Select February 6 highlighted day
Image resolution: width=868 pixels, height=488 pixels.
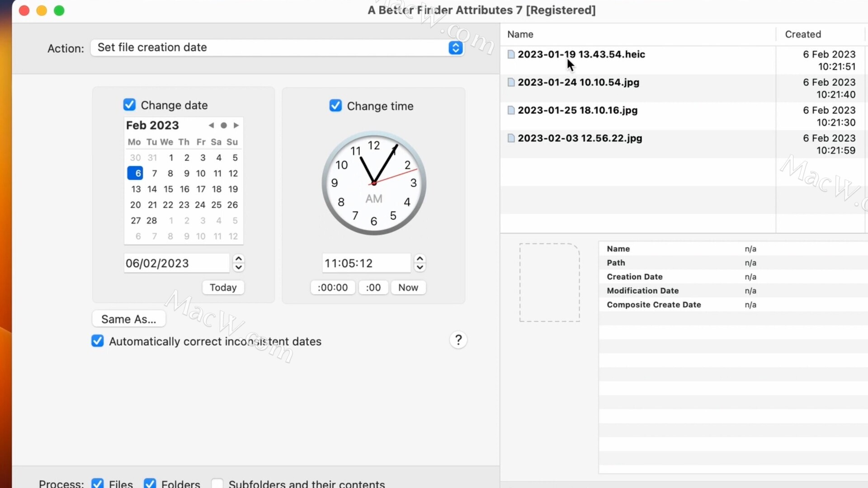click(135, 173)
